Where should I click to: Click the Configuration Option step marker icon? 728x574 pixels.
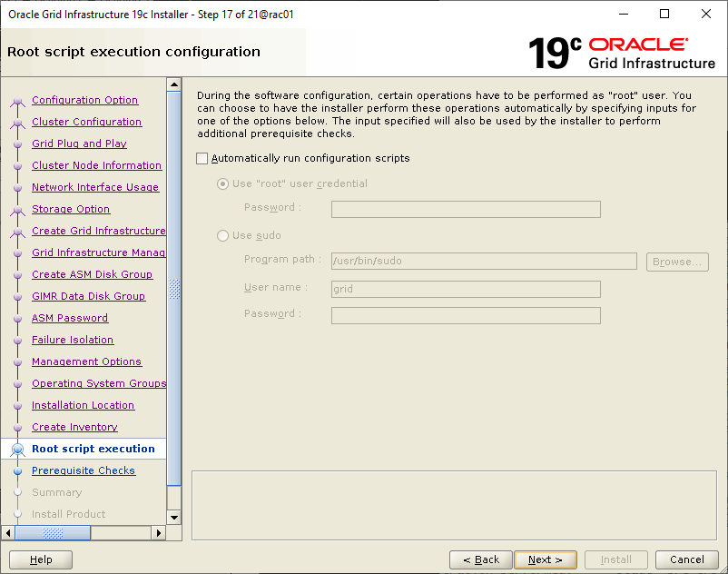pos(17,101)
